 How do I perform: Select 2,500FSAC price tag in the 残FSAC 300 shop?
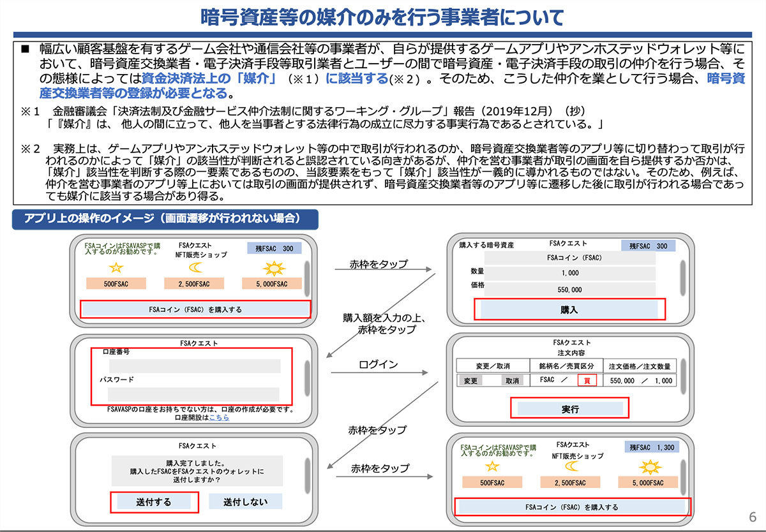pyautogui.click(x=195, y=284)
